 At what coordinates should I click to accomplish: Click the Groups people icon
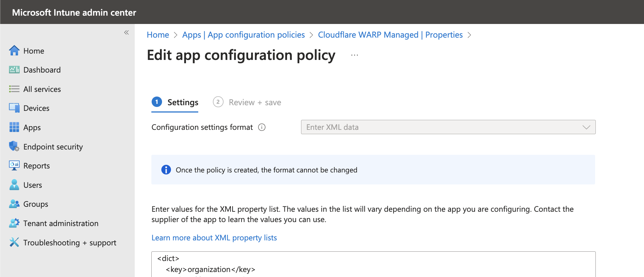pyautogui.click(x=14, y=204)
